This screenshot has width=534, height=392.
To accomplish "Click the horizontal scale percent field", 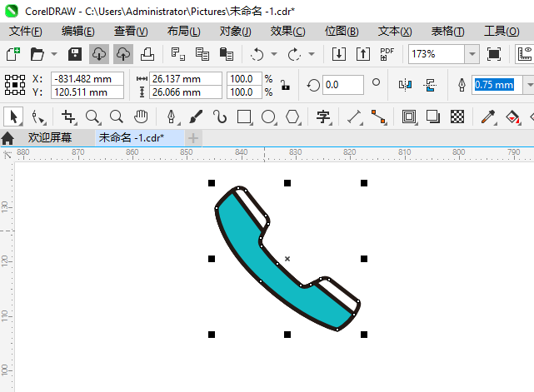I will pyautogui.click(x=245, y=78).
